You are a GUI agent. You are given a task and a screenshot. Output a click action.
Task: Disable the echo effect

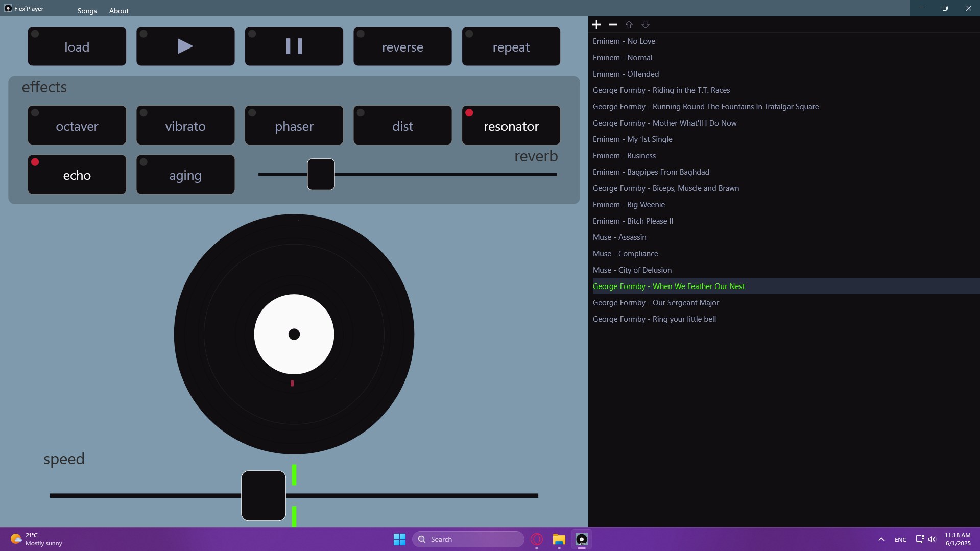[x=77, y=174]
